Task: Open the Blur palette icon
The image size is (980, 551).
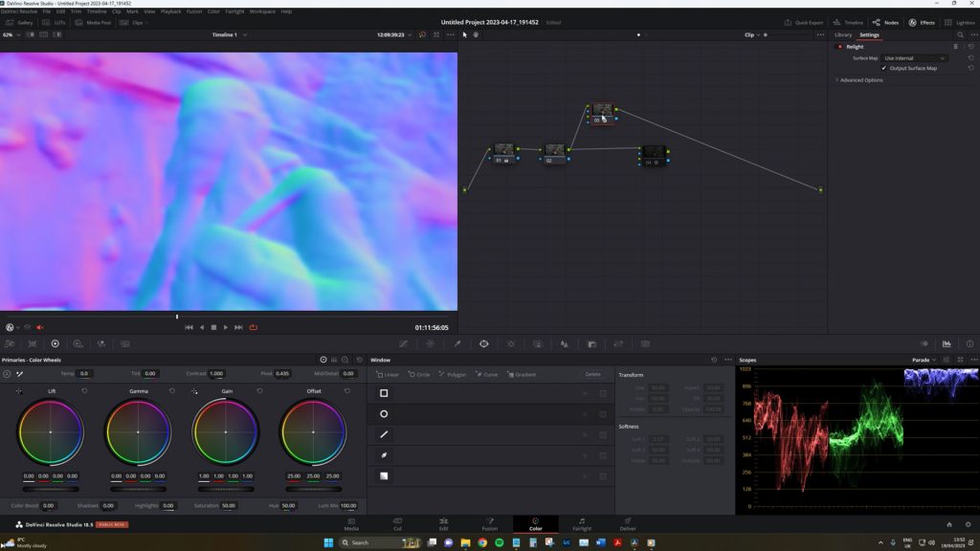Action: [x=565, y=343]
